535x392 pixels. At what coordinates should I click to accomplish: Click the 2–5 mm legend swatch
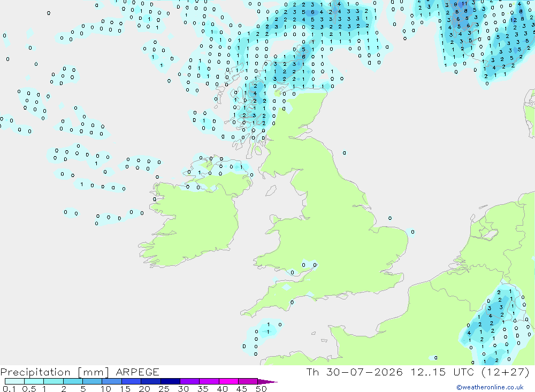(x=73, y=381)
